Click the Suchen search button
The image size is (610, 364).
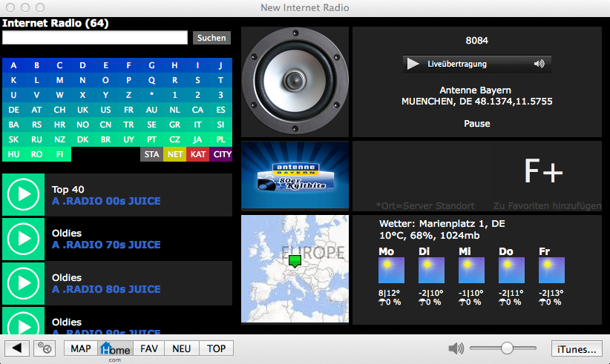(x=211, y=38)
